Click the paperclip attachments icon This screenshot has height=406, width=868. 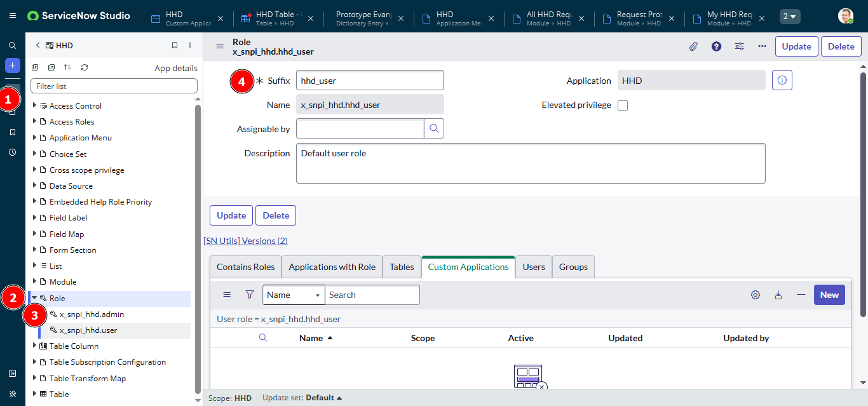(x=693, y=46)
